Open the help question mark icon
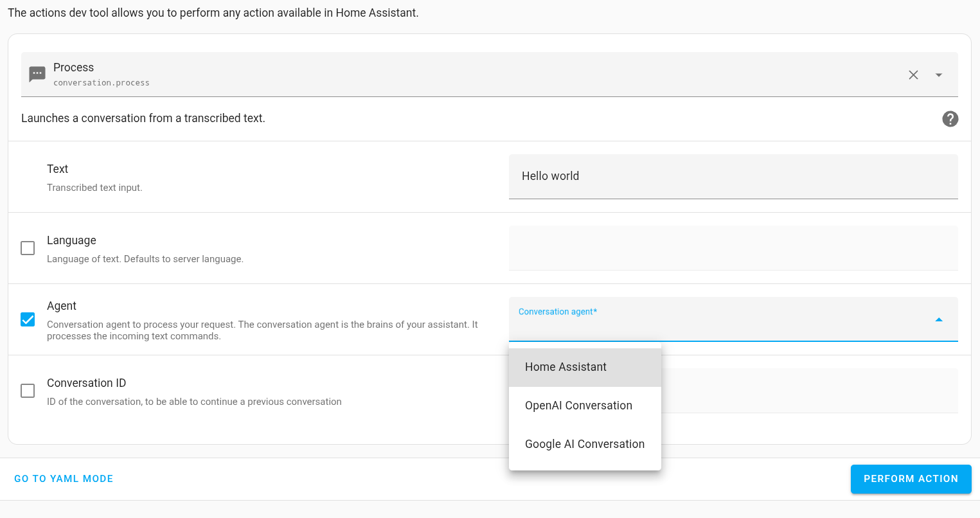The image size is (980, 518). (x=950, y=119)
